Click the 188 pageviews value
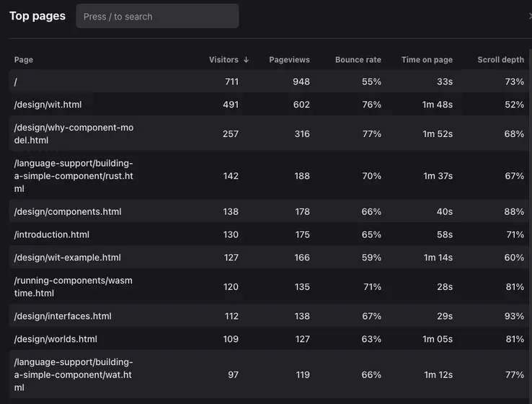The width and height of the screenshot is (532, 404). [302, 176]
